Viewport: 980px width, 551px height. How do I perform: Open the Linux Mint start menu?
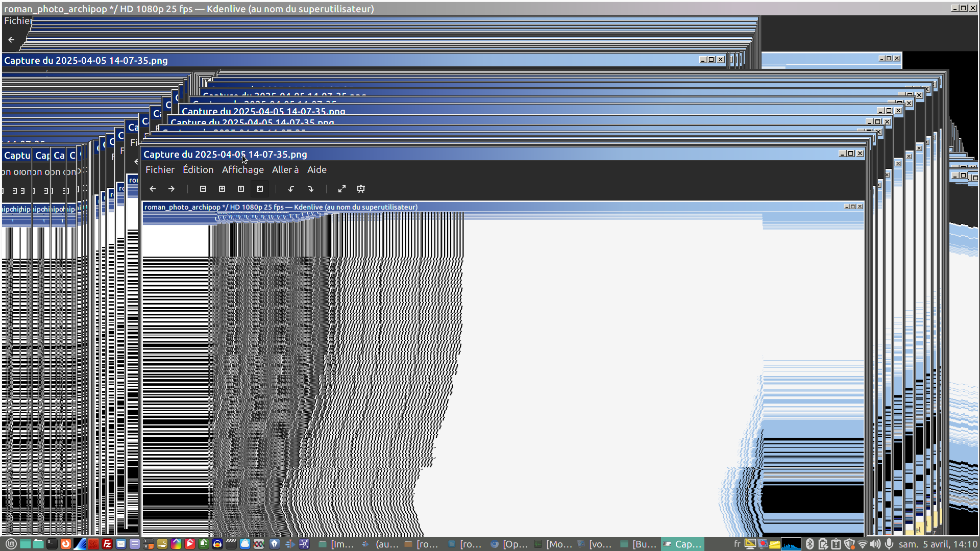[x=11, y=544]
